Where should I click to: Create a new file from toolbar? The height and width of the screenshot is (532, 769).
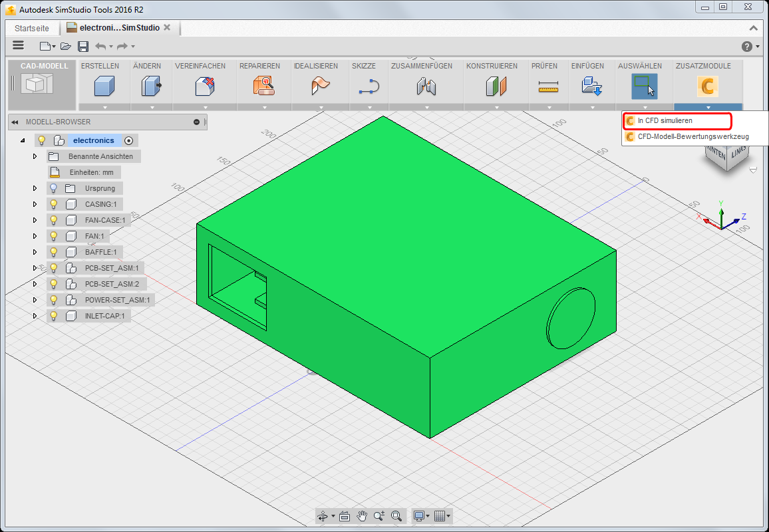click(45, 46)
